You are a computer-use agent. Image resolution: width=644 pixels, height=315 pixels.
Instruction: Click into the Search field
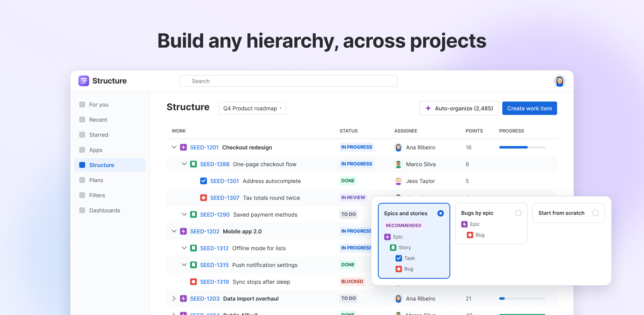[288, 81]
